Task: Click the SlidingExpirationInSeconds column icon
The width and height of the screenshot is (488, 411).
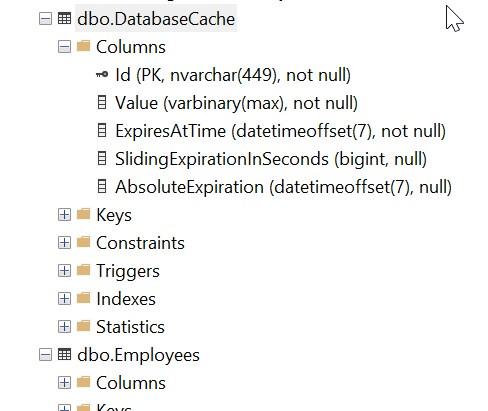Action: point(102,158)
